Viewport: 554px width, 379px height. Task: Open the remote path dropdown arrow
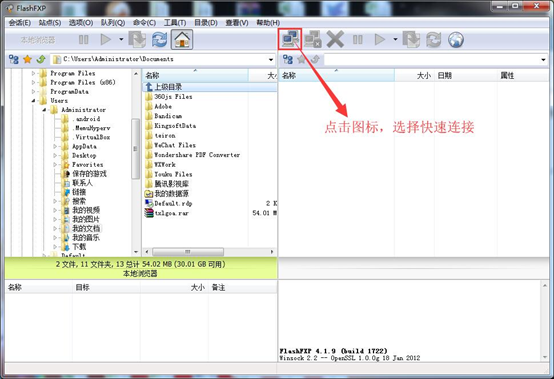(x=543, y=60)
